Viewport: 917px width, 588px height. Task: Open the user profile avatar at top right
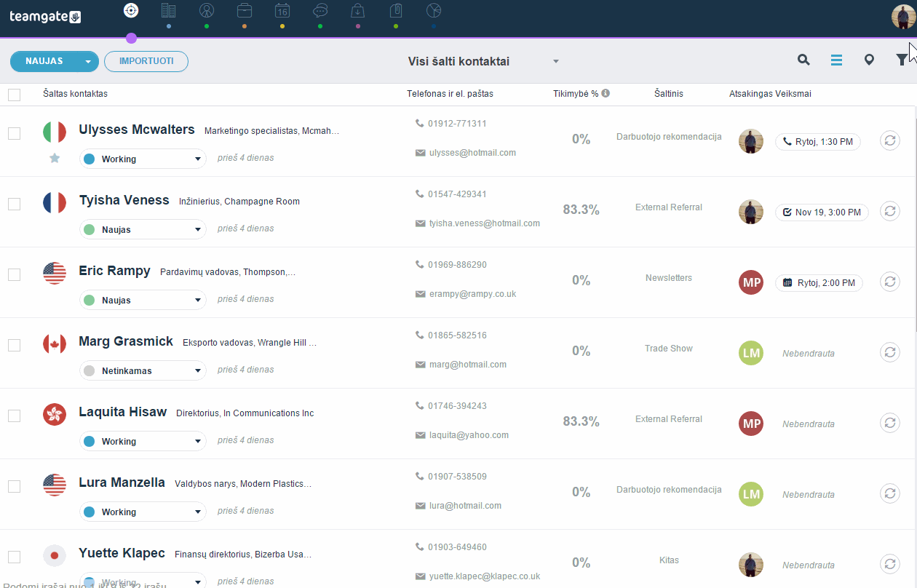coord(903,17)
